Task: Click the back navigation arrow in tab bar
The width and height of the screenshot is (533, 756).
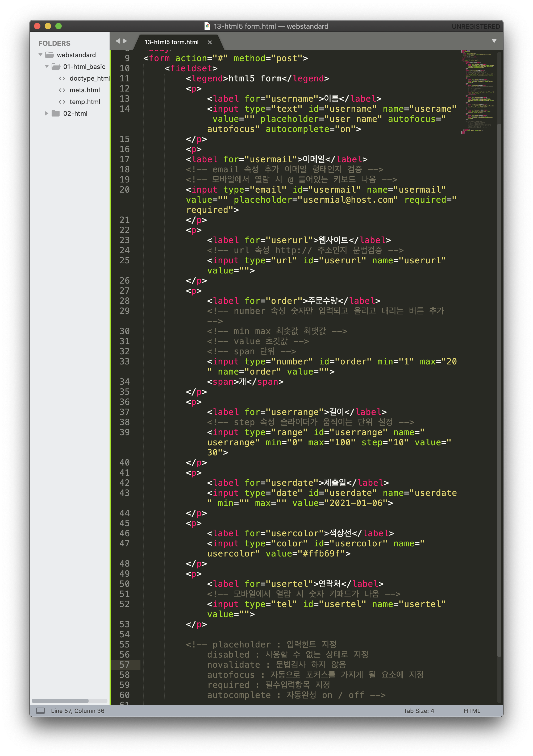Action: pyautogui.click(x=118, y=41)
